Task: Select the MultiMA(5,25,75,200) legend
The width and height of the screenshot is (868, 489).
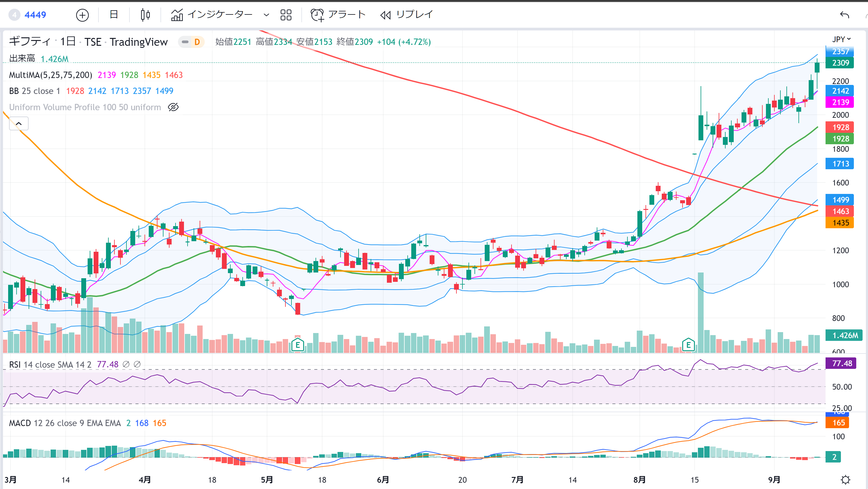Action: tap(51, 75)
